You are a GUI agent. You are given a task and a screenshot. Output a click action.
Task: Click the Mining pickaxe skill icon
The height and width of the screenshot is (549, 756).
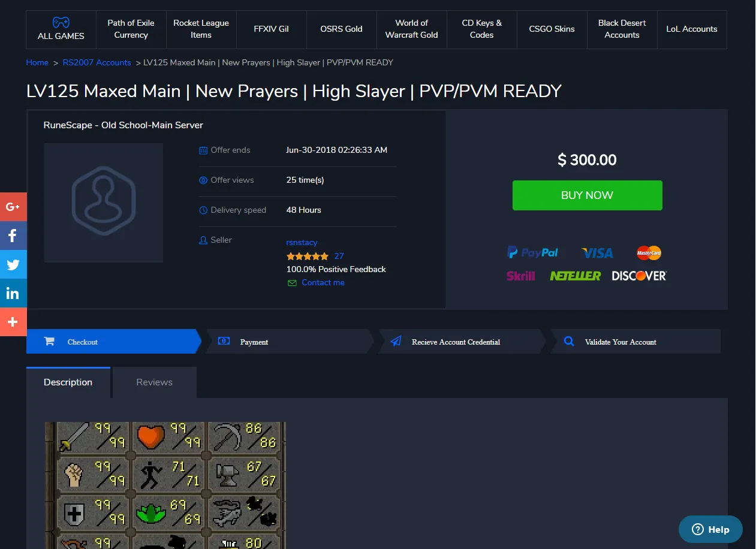point(228,437)
